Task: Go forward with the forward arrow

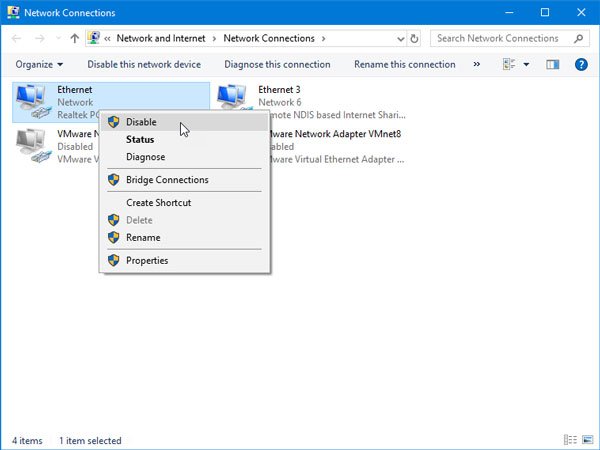Action: coord(40,38)
